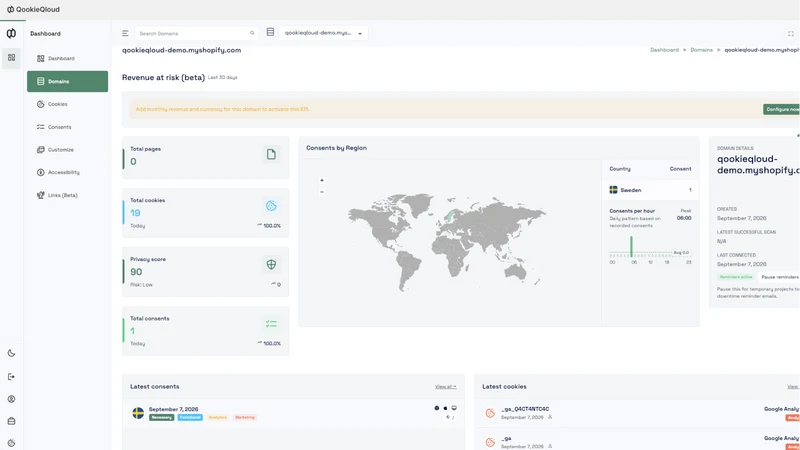This screenshot has height=450, width=800.
Task: Click the Privacy score value 90
Action: (x=136, y=272)
